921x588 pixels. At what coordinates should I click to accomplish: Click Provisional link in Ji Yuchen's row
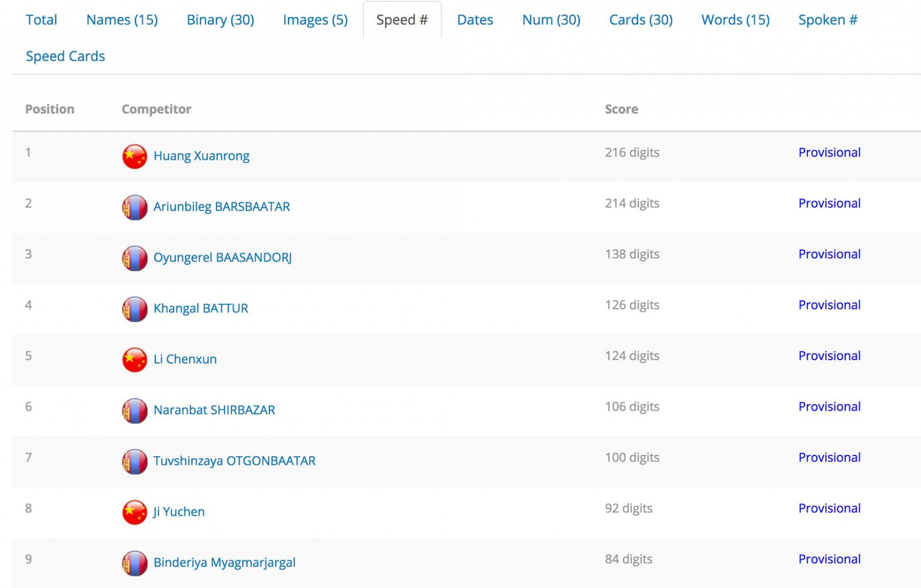(x=829, y=508)
